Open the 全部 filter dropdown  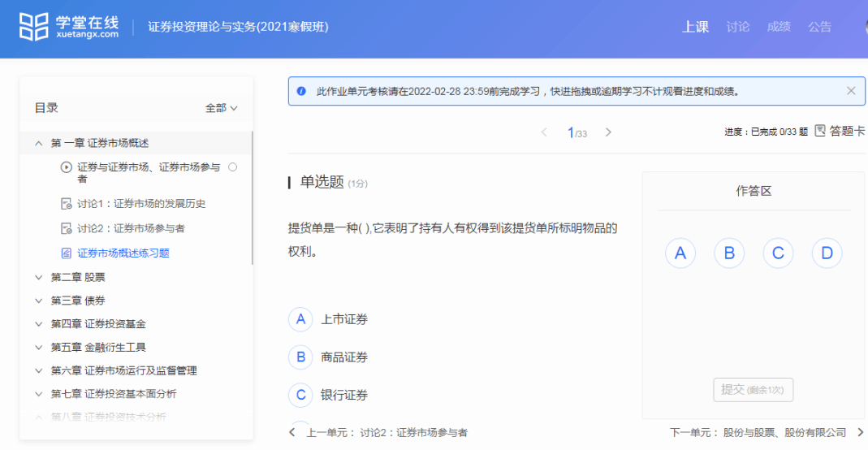point(221,108)
